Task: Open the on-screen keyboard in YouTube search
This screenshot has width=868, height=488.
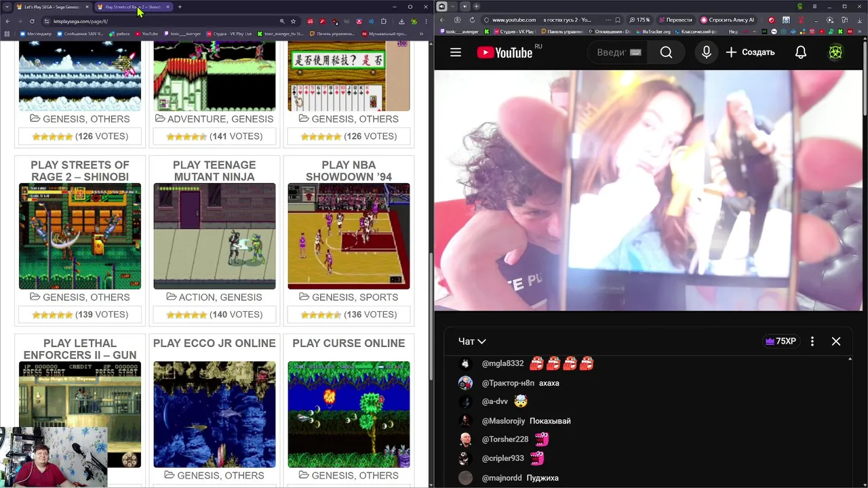Action: coord(635,52)
